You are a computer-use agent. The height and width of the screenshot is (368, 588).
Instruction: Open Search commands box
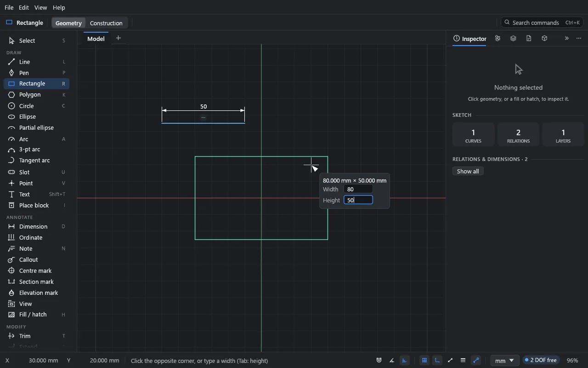pos(542,23)
